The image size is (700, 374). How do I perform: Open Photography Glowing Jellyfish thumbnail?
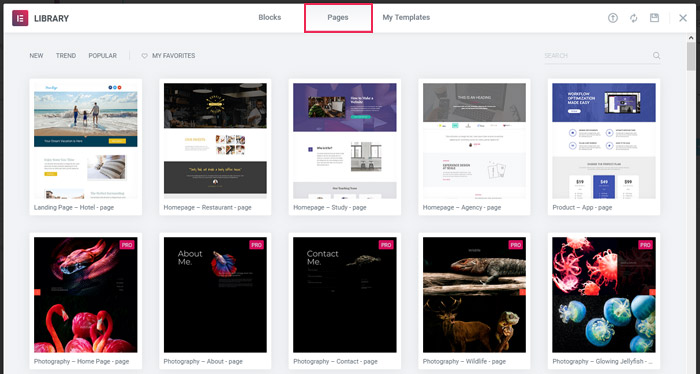604,295
